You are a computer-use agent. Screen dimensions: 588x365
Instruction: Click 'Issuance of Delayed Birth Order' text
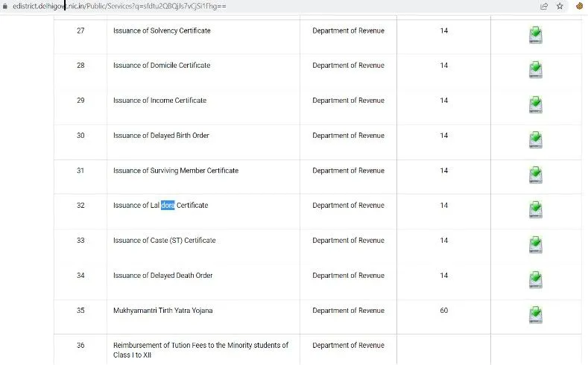(161, 136)
